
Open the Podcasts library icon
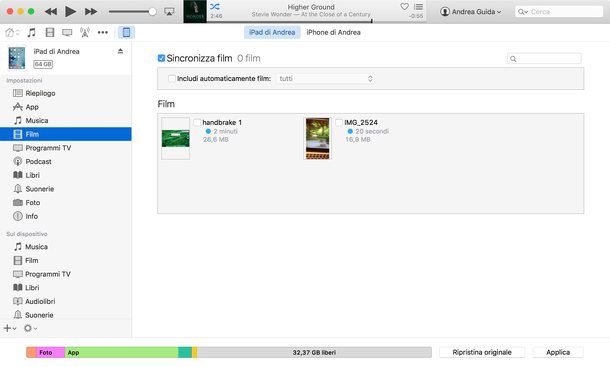85,32
